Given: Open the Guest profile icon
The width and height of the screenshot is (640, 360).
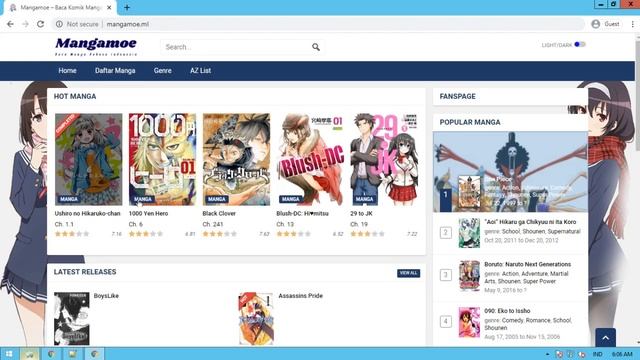Looking at the screenshot, I should point(596,24).
